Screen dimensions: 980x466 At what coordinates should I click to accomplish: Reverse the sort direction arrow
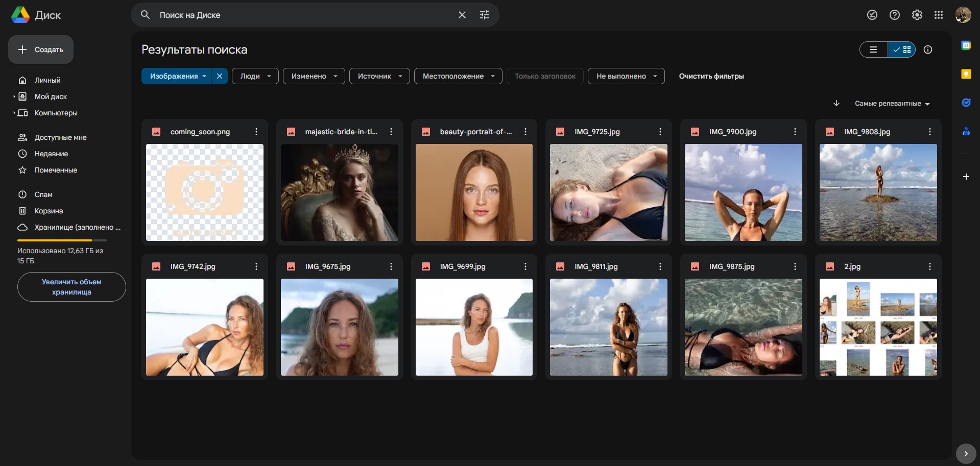pyautogui.click(x=836, y=103)
